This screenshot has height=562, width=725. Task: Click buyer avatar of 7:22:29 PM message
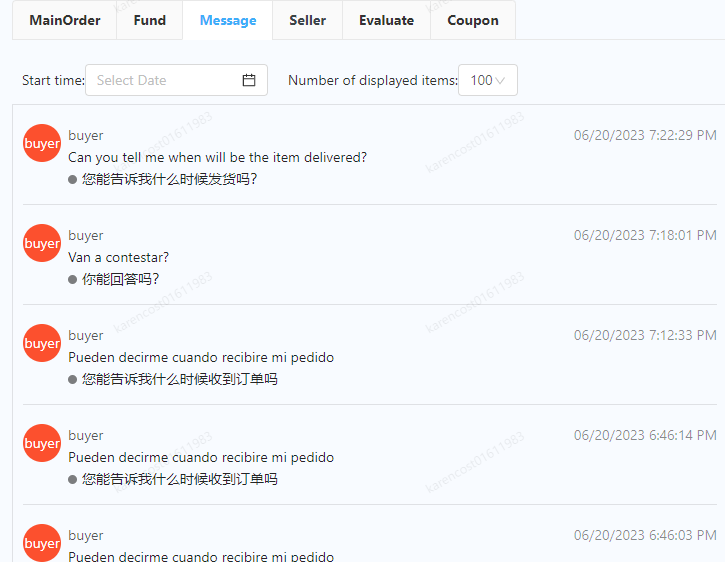[x=42, y=143]
